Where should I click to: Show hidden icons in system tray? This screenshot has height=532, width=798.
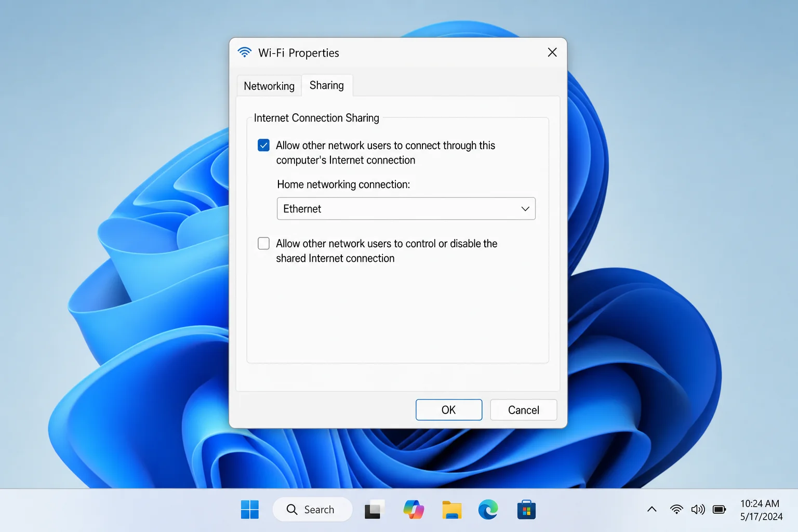tap(651, 510)
